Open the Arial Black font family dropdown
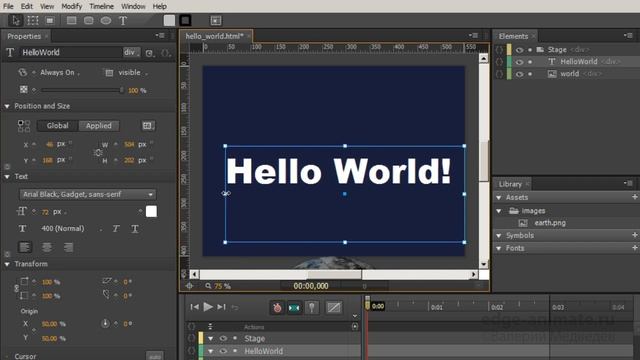 point(88,194)
